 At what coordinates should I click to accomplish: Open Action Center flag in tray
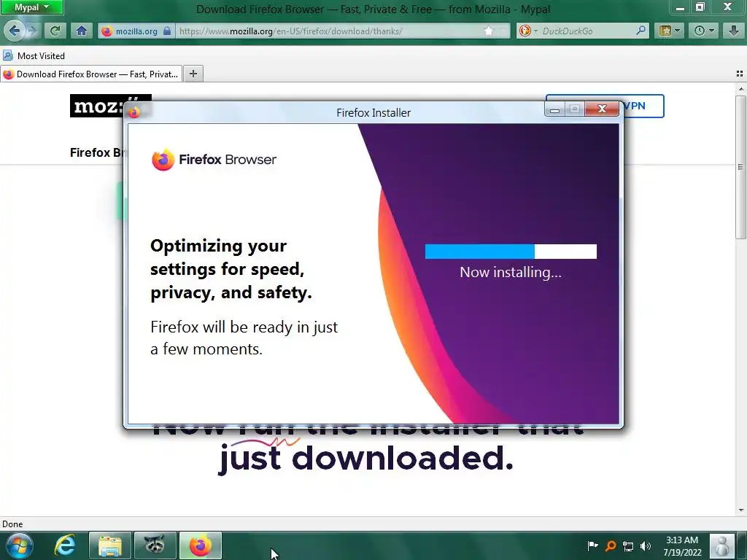pyautogui.click(x=592, y=545)
